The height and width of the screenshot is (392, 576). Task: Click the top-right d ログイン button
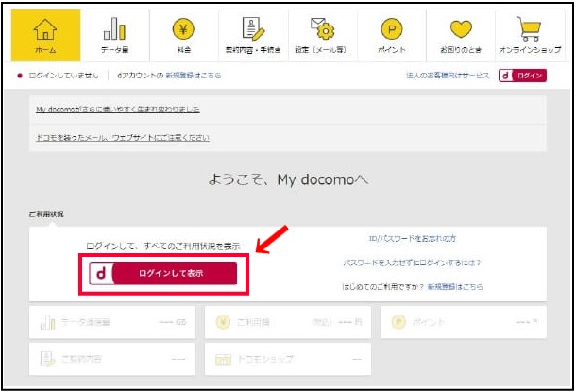522,76
